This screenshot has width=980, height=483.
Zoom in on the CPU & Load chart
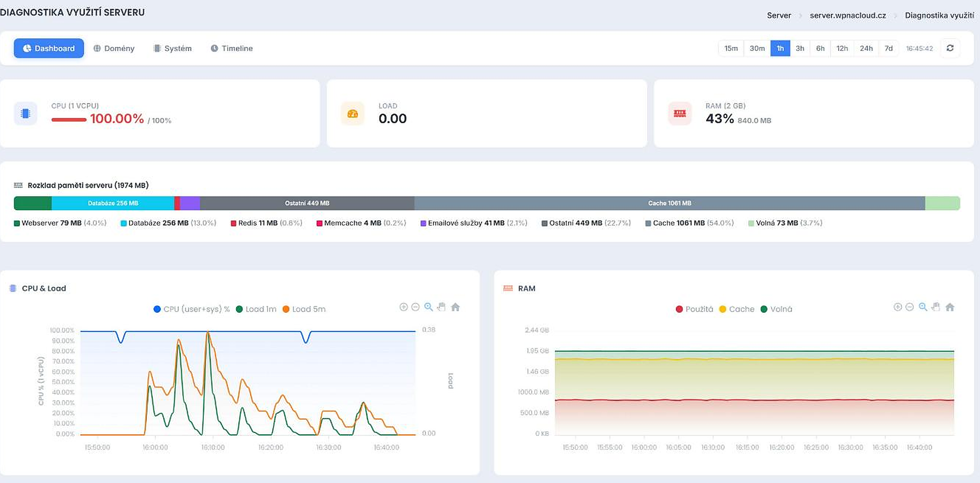click(403, 307)
